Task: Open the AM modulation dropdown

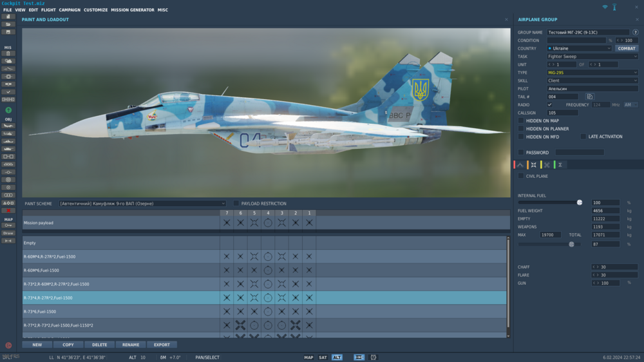Action: click(x=630, y=105)
